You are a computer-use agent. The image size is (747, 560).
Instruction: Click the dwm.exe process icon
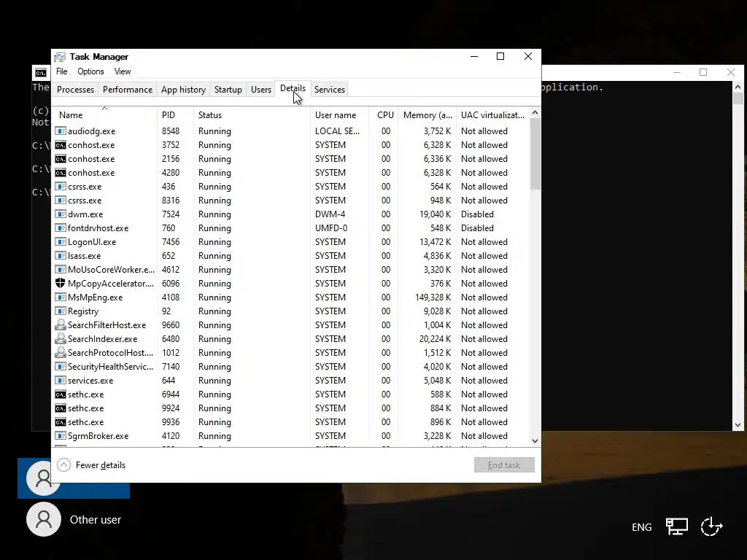tap(60, 214)
